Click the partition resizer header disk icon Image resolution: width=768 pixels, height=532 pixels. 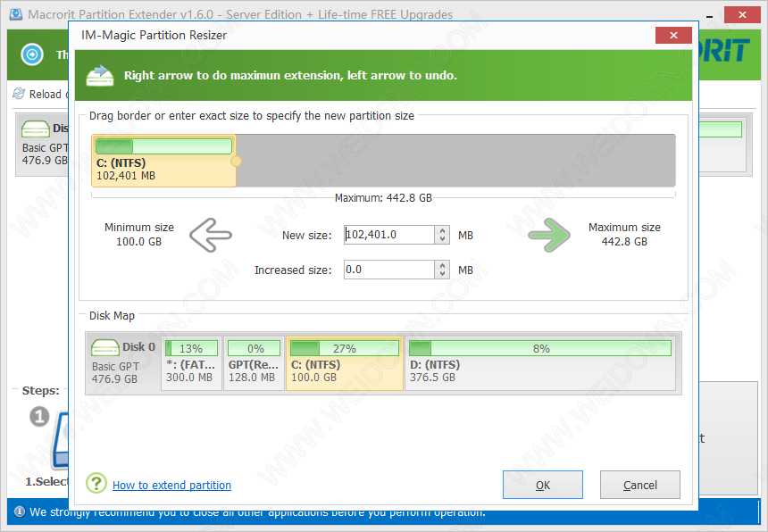tap(99, 75)
